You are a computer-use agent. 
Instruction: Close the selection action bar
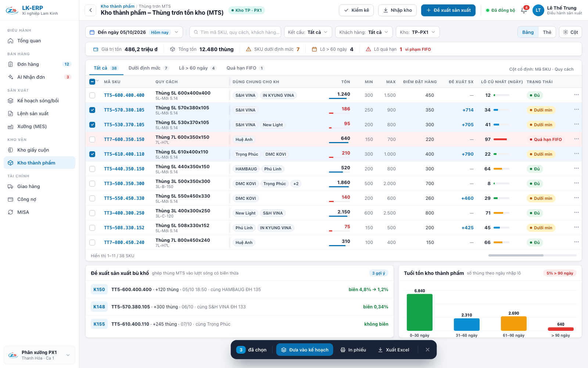[x=427, y=350]
